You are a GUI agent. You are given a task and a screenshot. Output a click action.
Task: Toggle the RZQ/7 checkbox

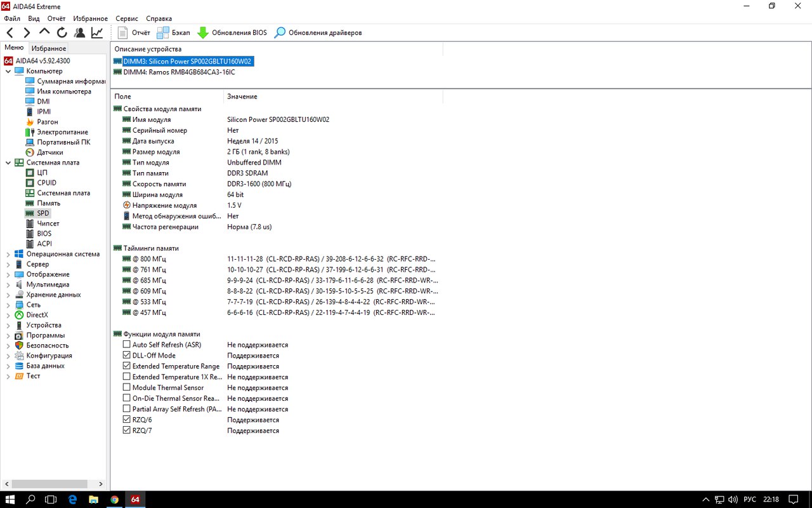[x=126, y=431]
